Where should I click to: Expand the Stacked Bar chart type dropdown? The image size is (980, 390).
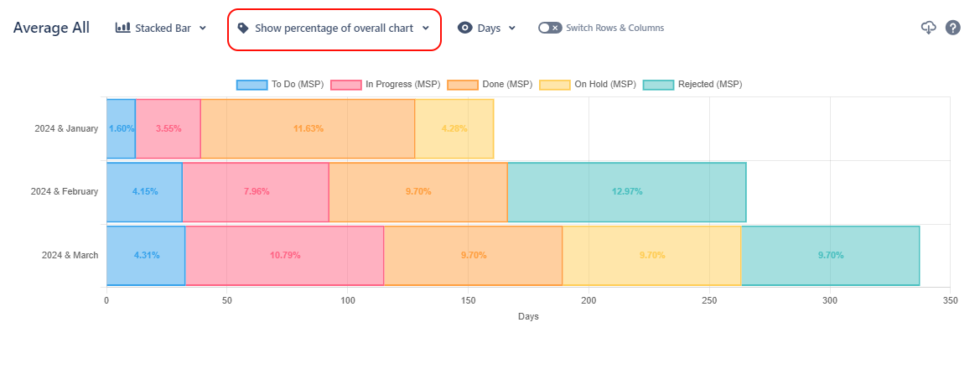tap(203, 29)
